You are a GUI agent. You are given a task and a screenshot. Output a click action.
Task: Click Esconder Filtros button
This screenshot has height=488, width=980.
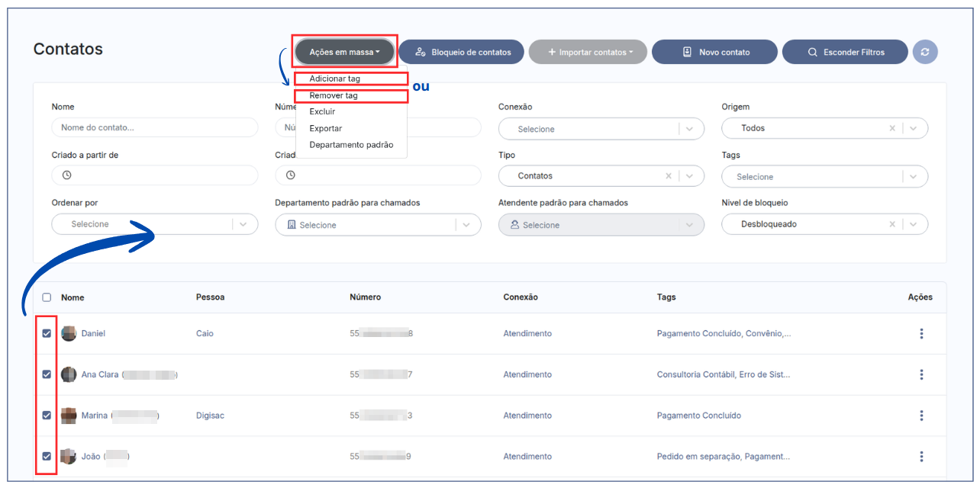click(845, 52)
